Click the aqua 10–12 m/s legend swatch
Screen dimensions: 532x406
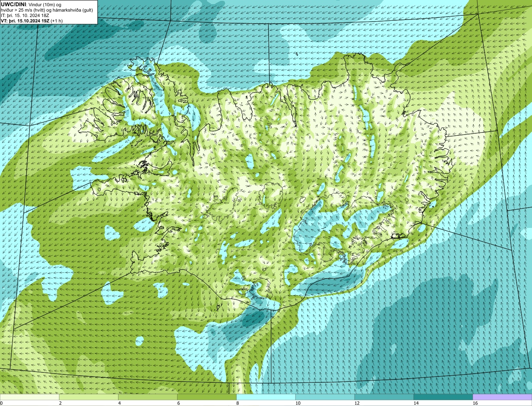point(325,397)
